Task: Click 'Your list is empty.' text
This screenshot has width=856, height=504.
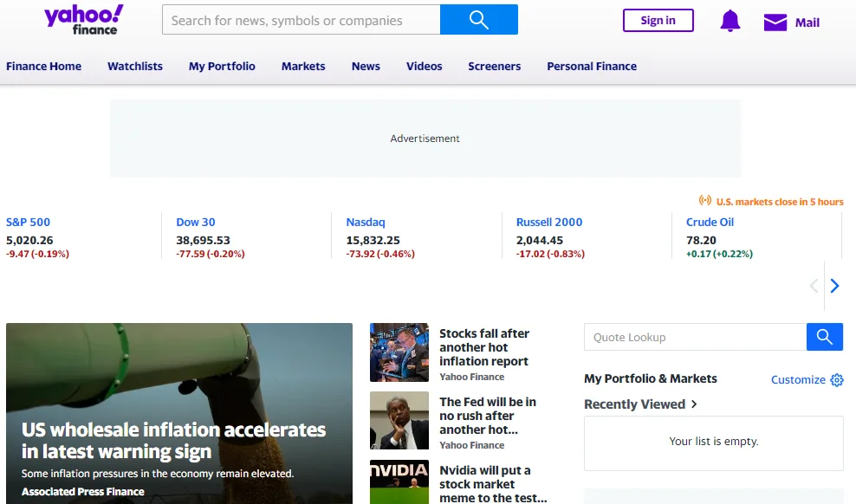Action: click(x=714, y=442)
